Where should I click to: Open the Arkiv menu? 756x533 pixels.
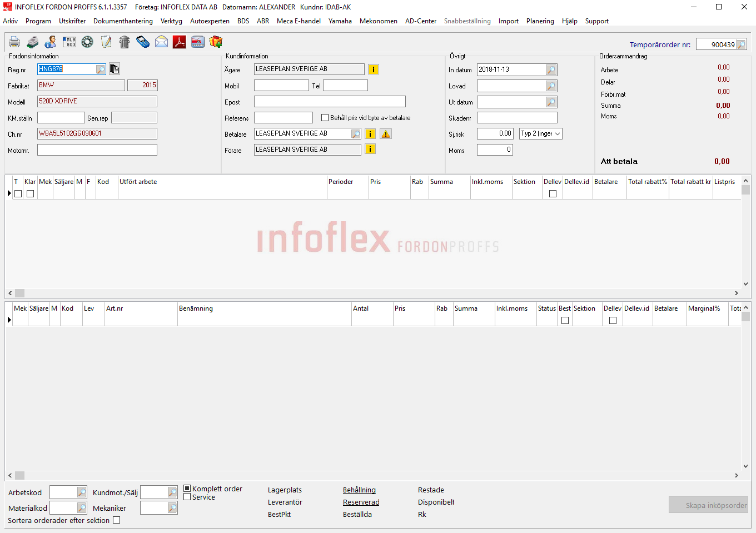[11, 21]
